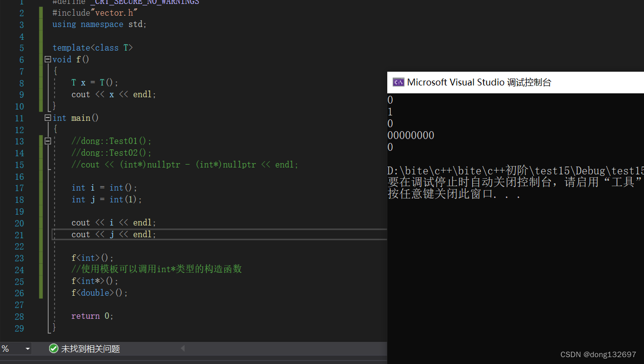
Task: Click the D:\bite\c++ path line in console
Action: point(515,171)
